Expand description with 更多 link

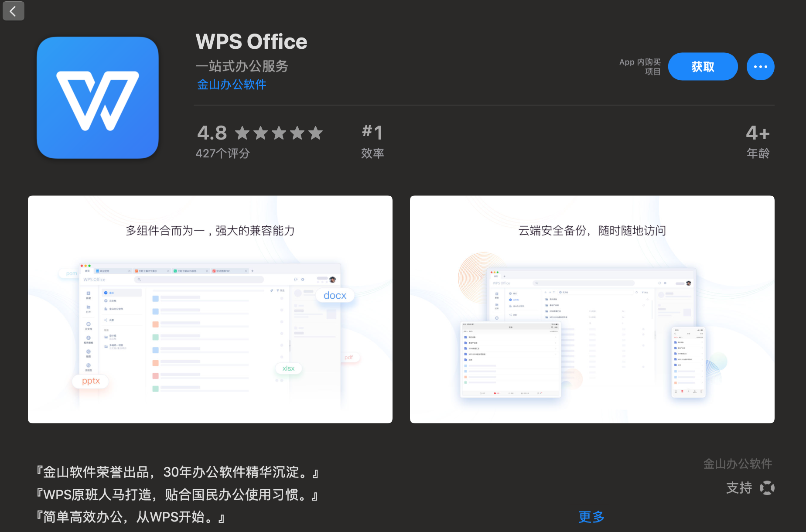click(x=591, y=517)
